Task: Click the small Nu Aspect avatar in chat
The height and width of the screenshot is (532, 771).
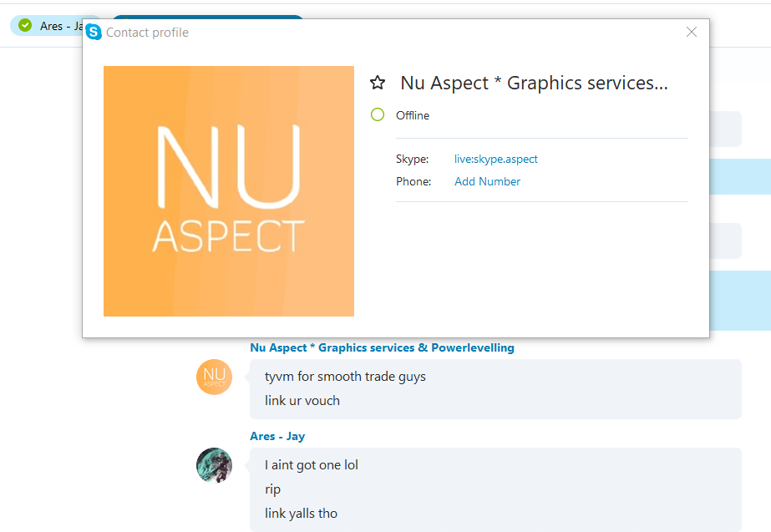Action: tap(214, 377)
